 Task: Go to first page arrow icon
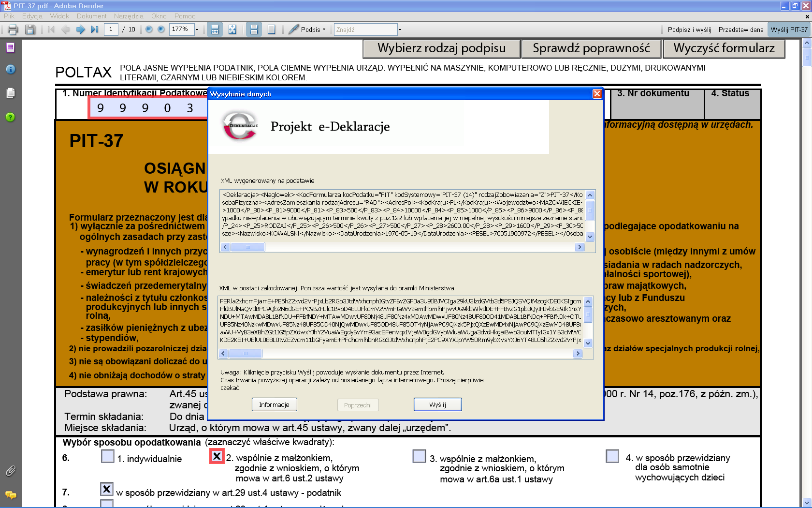(51, 30)
